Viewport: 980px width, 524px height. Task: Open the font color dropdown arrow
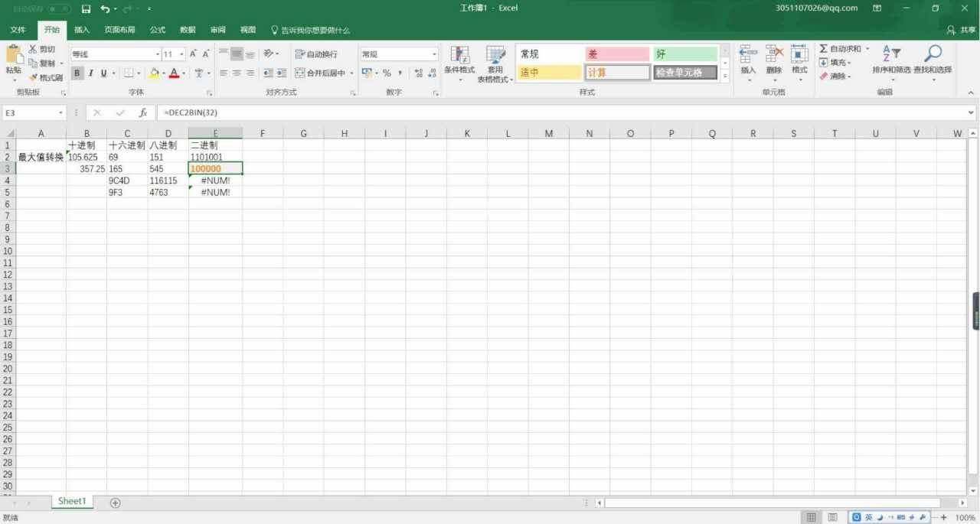pos(184,73)
